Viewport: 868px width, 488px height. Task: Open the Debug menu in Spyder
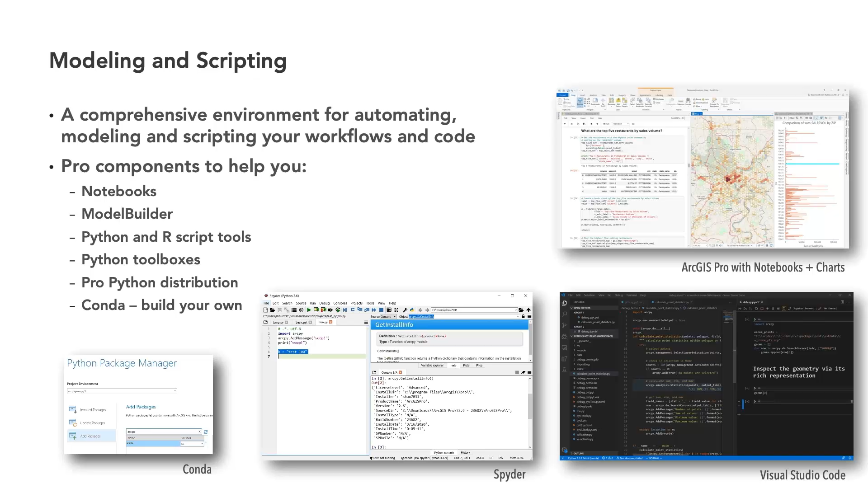324,303
